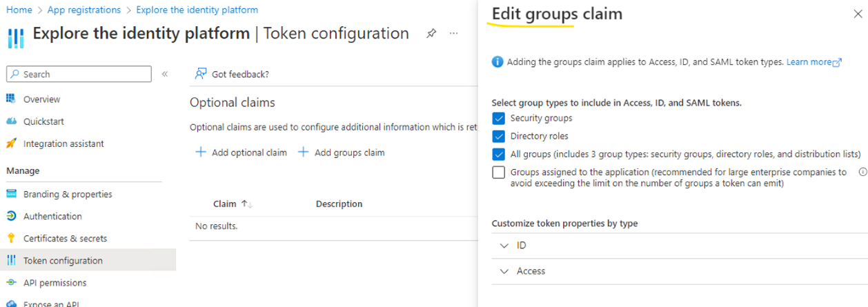Sort table by Claim column header
The image size is (868, 307).
coord(225,204)
